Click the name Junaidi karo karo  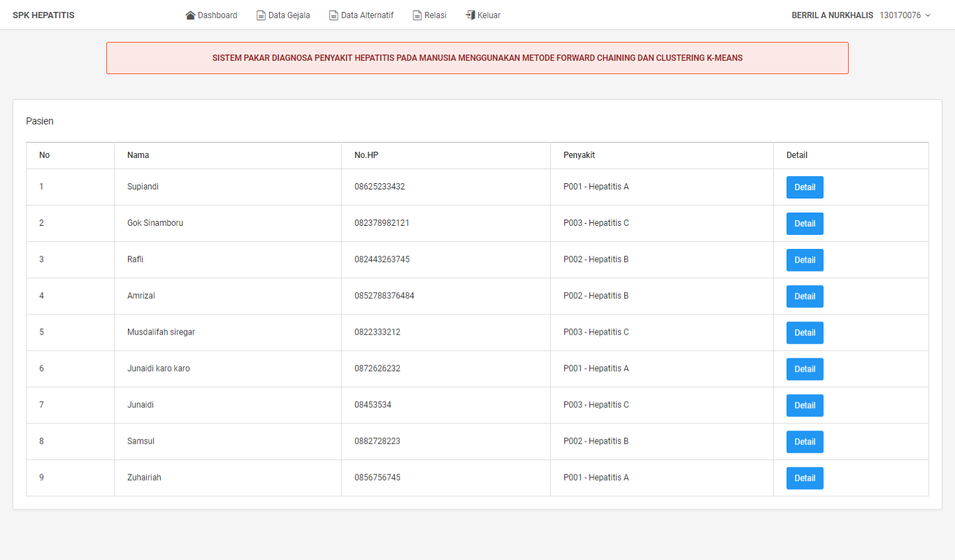point(159,368)
